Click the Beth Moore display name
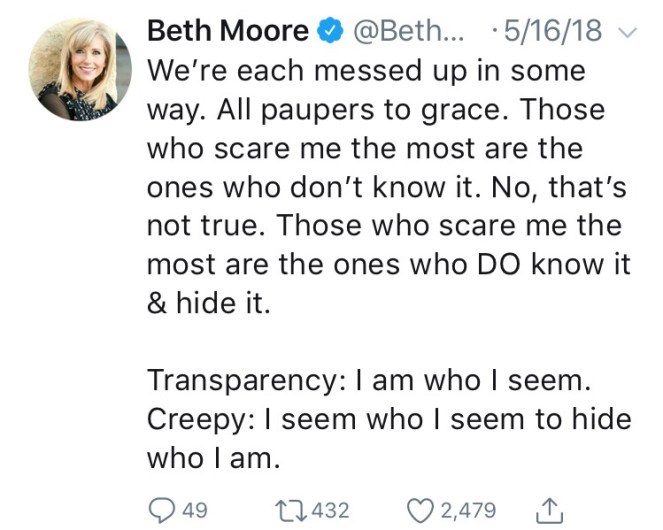This screenshot has width=663, height=530. pos(227,31)
